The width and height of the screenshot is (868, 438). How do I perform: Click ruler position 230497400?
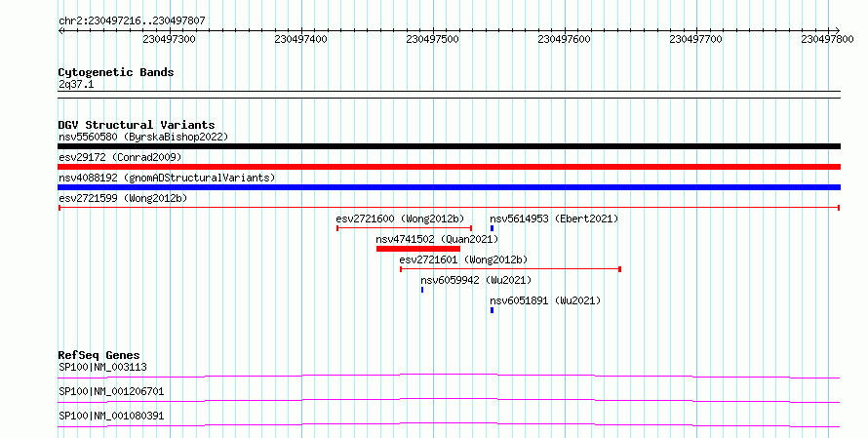pos(301,39)
